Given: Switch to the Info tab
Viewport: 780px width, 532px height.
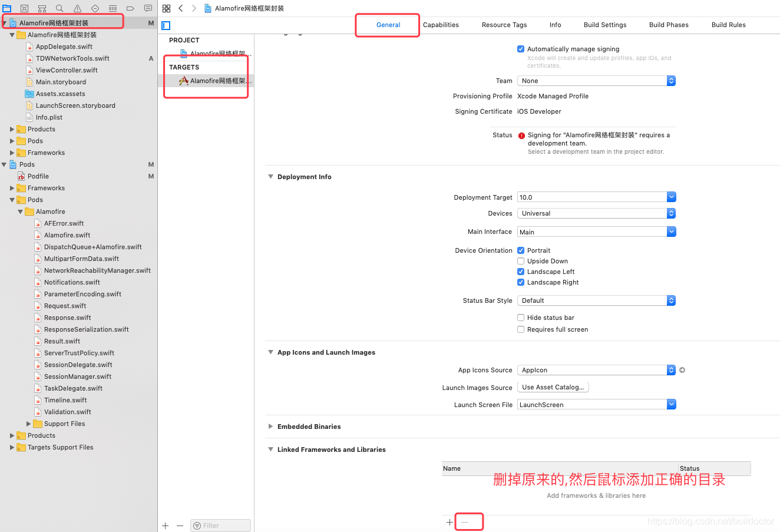Looking at the screenshot, I should 555,25.
